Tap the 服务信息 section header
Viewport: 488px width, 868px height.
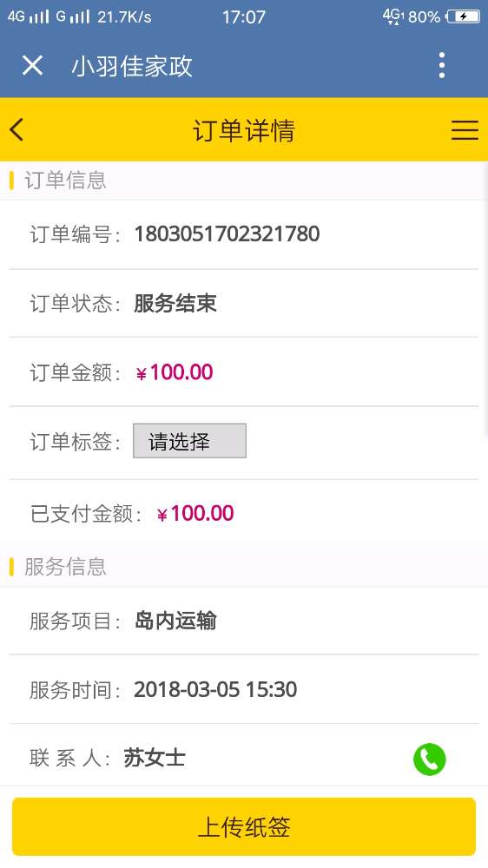pyautogui.click(x=65, y=567)
